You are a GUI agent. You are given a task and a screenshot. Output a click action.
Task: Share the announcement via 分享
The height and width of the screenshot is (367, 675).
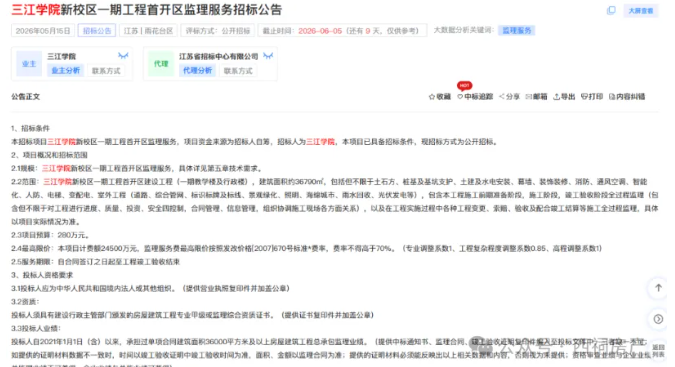point(509,97)
